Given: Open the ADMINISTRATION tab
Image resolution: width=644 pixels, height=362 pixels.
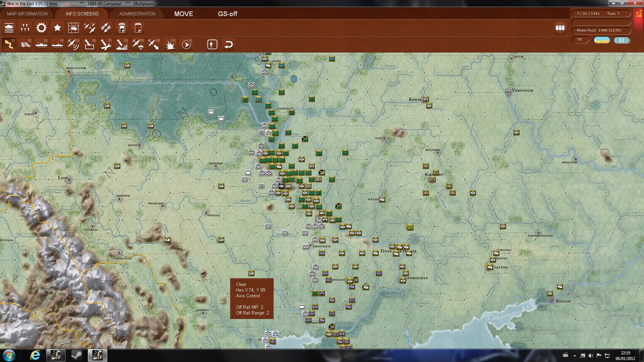Looking at the screenshot, I should coord(137,14).
